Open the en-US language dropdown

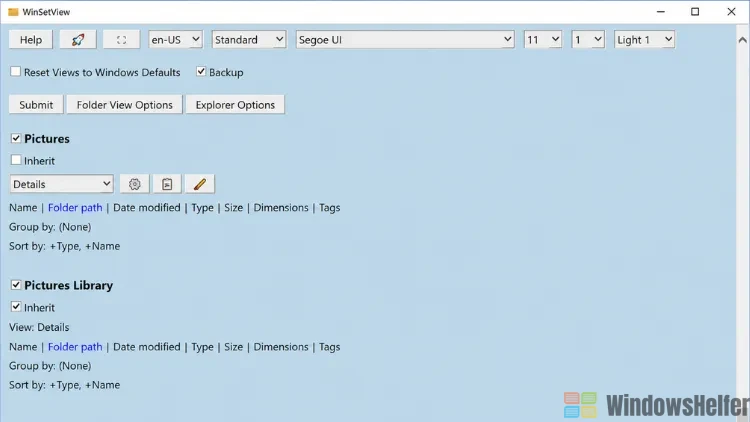tap(175, 40)
